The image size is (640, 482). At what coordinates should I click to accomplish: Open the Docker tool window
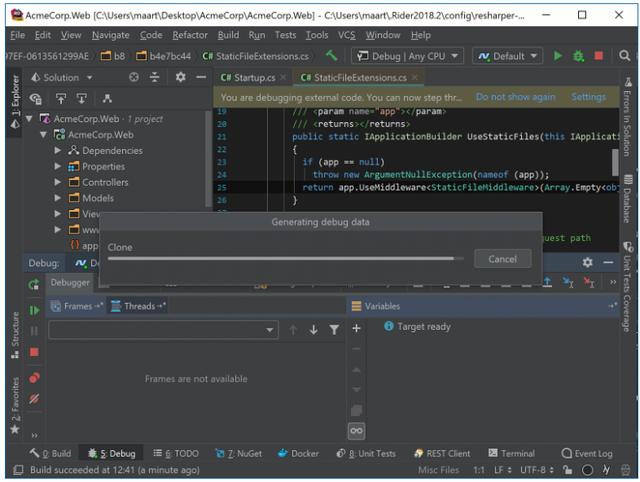(298, 453)
